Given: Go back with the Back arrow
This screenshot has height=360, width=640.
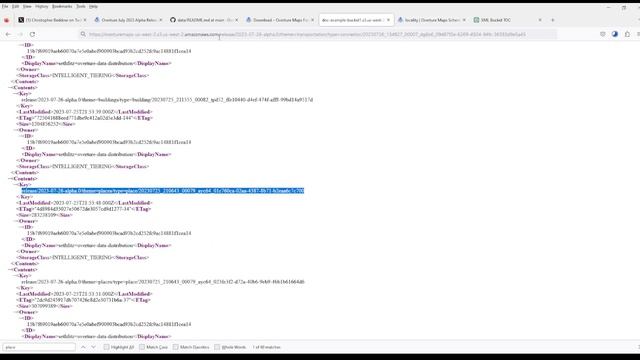Looking at the screenshot, I should tap(8, 34).
